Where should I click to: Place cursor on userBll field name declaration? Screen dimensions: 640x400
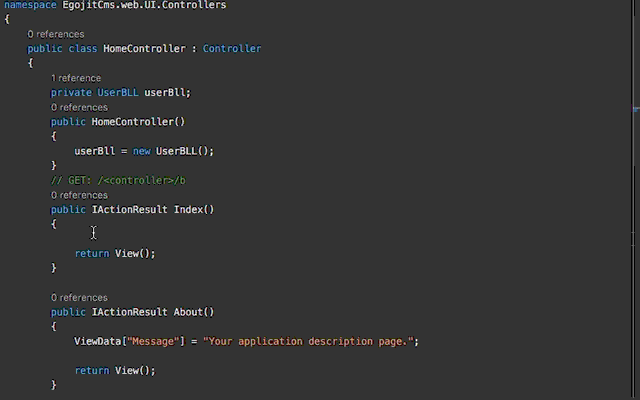(x=166, y=93)
